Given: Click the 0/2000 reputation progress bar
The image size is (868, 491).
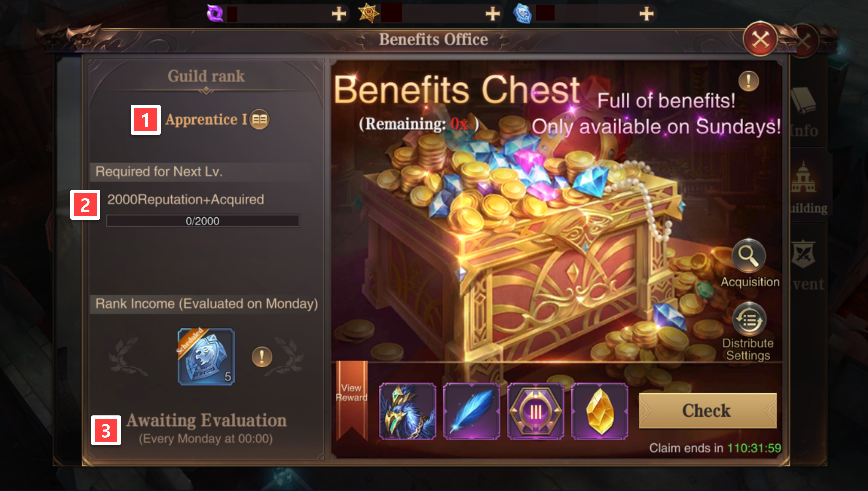Looking at the screenshot, I should tap(203, 221).
